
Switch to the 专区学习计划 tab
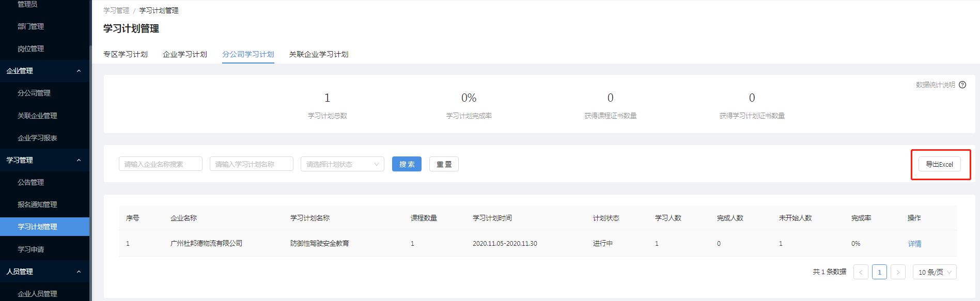(x=126, y=54)
